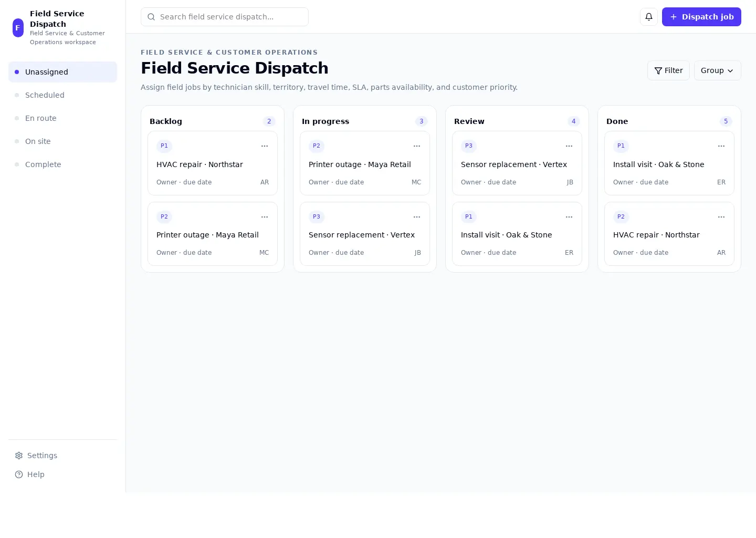The height and width of the screenshot is (538, 756).
Task: Click the Dispatch job button
Action: 701,17
